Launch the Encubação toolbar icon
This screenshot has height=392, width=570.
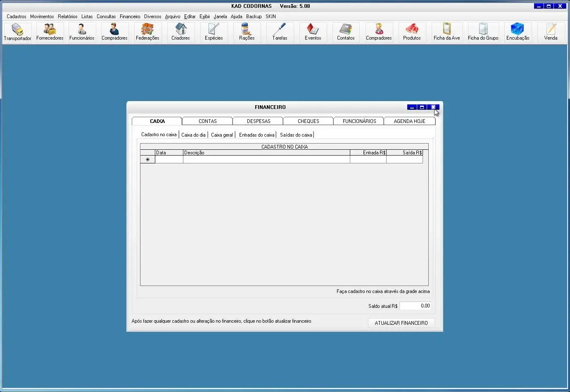[x=518, y=32]
